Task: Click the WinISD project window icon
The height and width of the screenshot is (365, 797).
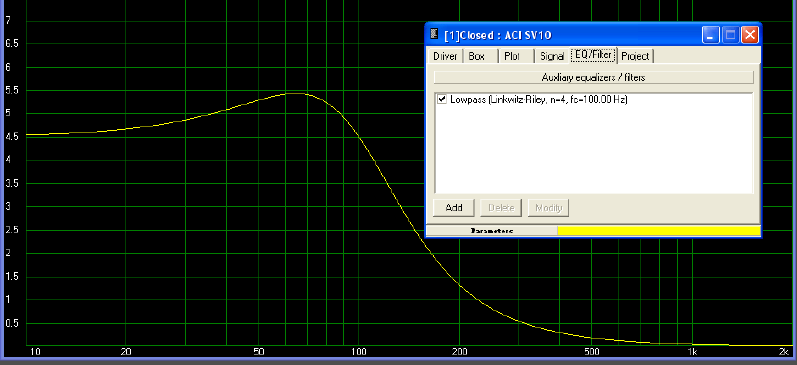Action: 434,35
